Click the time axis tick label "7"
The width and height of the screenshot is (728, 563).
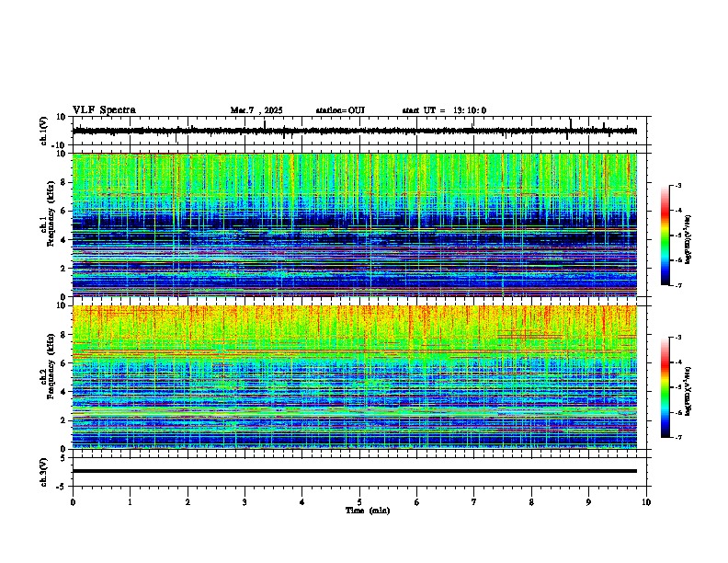point(474,502)
